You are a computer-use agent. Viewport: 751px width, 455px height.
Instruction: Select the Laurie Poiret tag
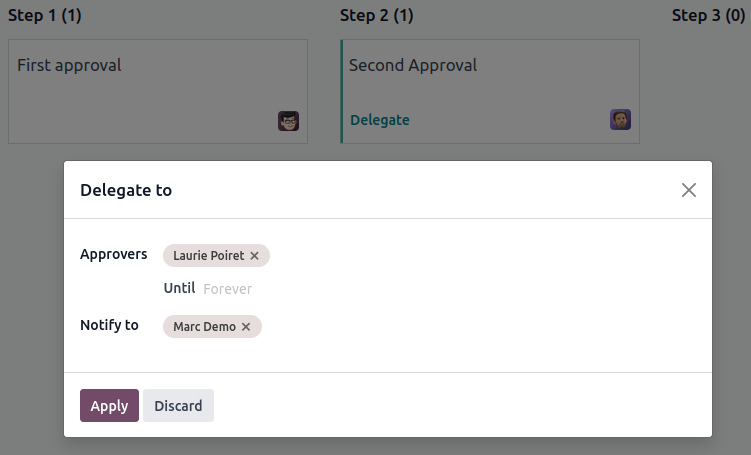(x=208, y=256)
